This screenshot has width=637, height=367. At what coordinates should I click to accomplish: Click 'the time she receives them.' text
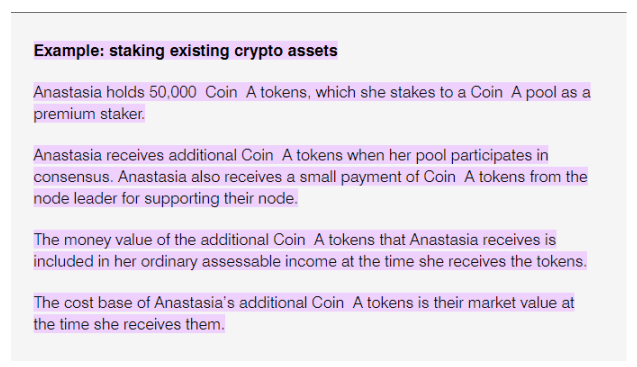click(x=129, y=324)
